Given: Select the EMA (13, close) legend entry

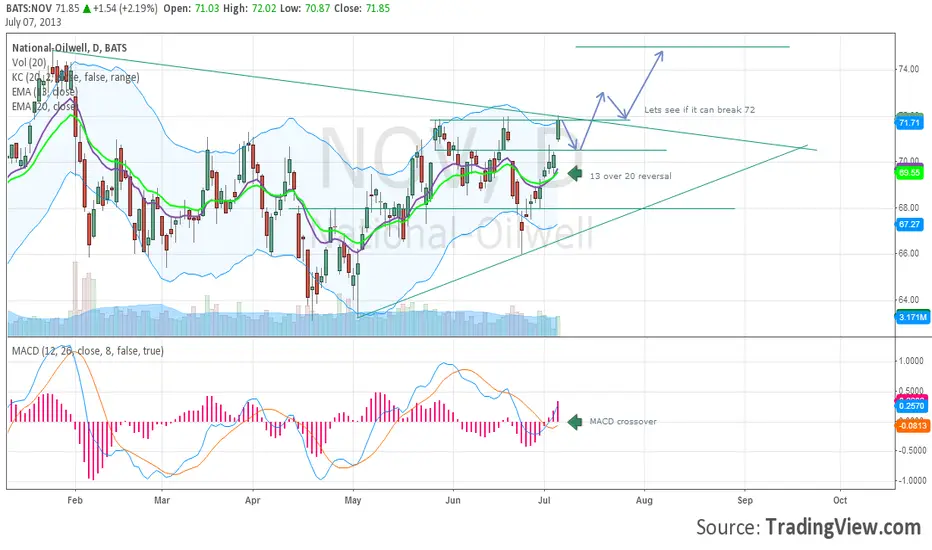Looking at the screenshot, I should point(45,92).
